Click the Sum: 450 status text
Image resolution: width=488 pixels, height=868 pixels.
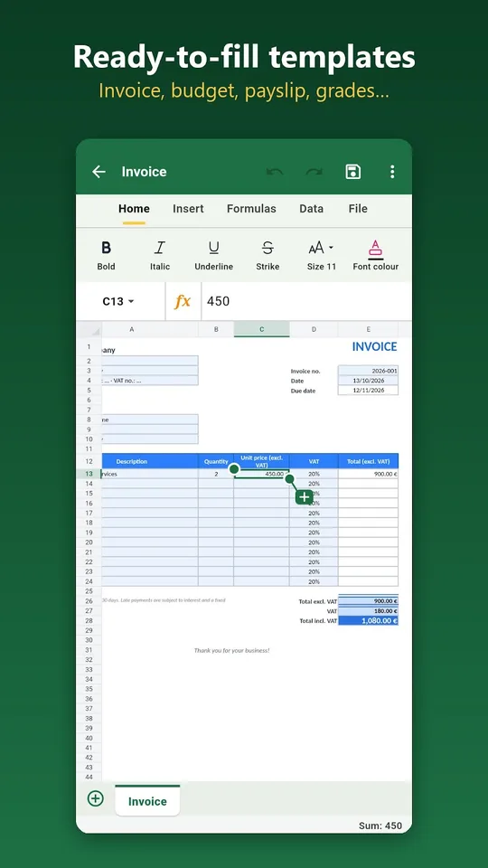click(380, 826)
